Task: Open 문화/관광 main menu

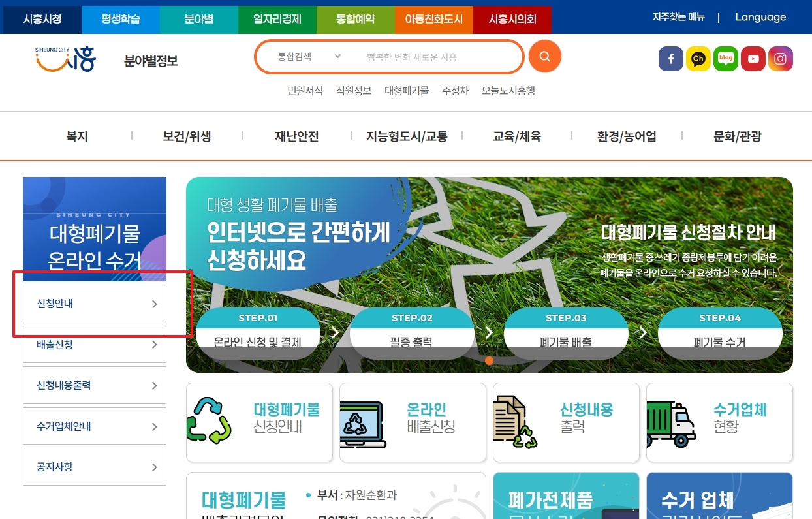Action: 738,136
